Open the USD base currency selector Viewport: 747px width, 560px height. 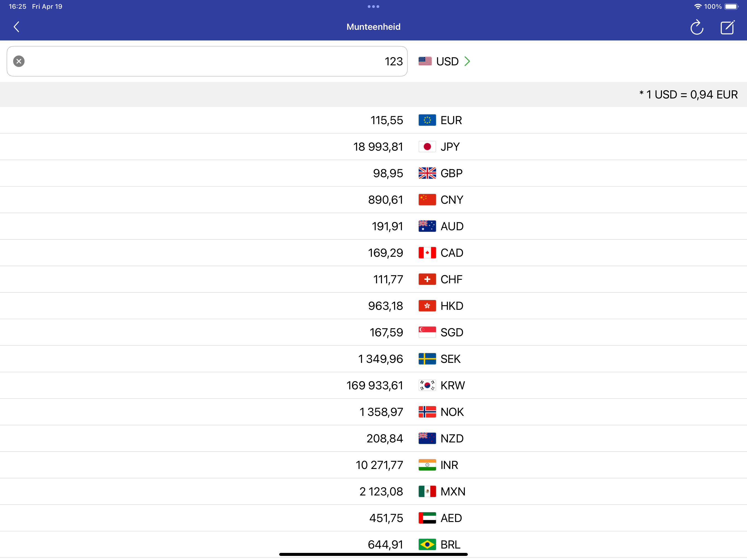[x=447, y=61]
